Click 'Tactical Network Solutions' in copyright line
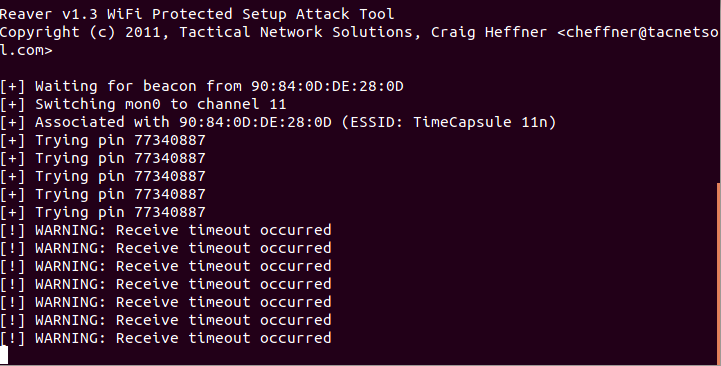This screenshot has height=366, width=721. click(296, 33)
